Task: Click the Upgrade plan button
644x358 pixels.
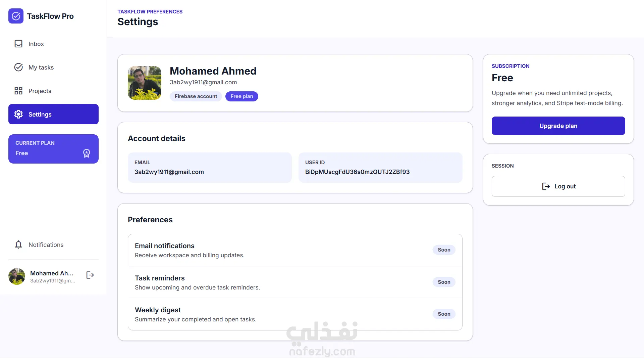Action: [558, 126]
